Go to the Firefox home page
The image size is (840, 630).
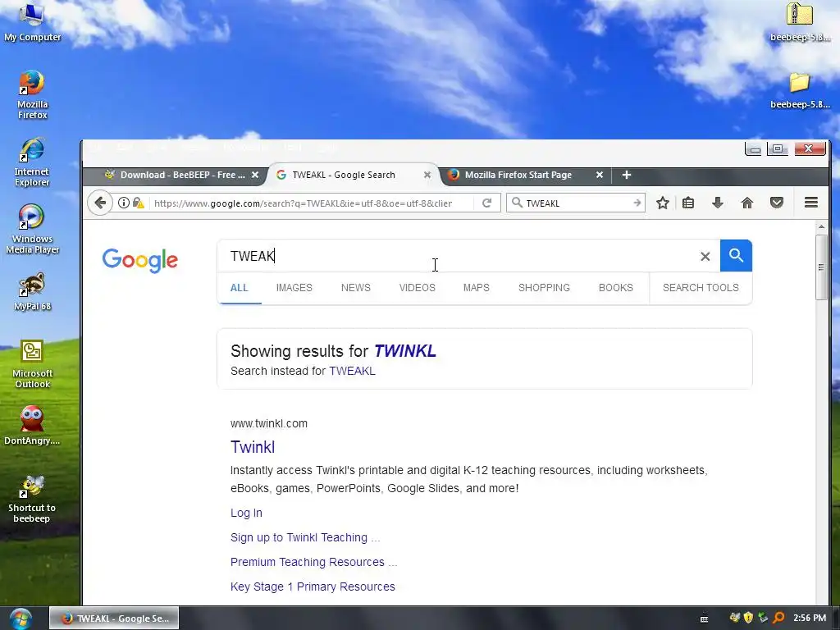tap(747, 203)
